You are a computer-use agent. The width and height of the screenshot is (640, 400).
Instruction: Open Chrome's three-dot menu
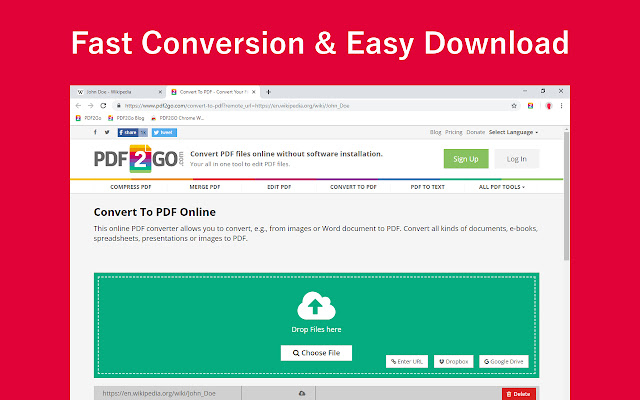point(562,106)
